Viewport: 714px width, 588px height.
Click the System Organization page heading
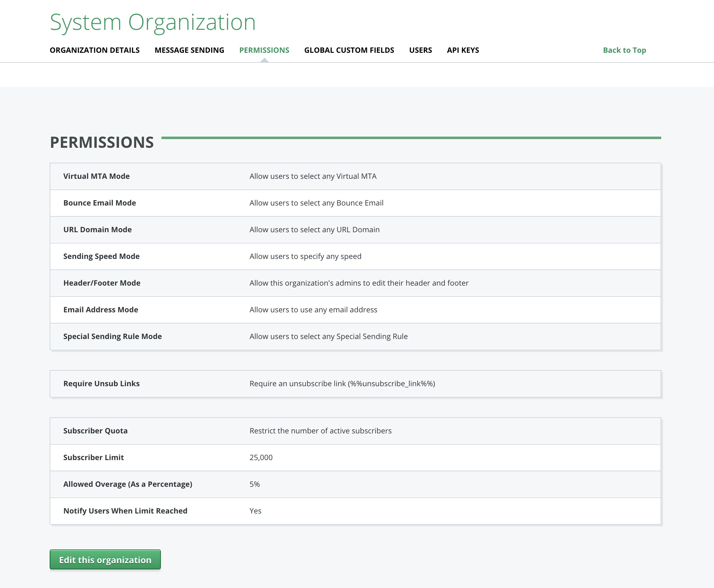(153, 21)
